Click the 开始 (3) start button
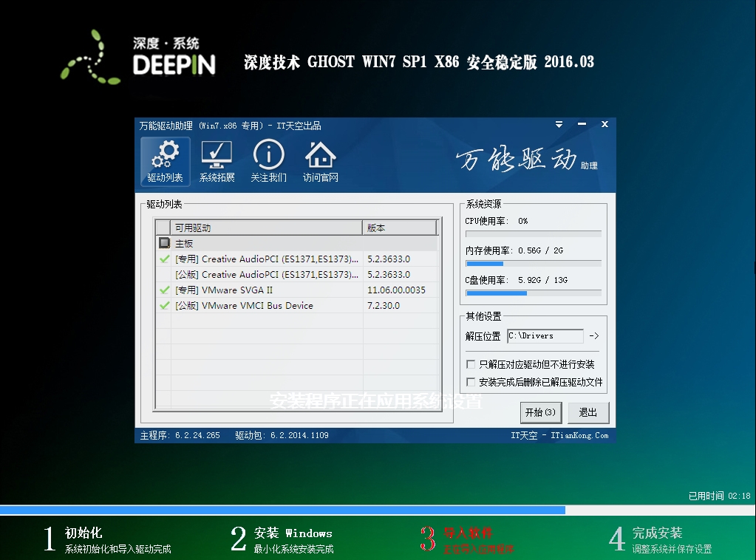This screenshot has height=560, width=756. coord(540,412)
